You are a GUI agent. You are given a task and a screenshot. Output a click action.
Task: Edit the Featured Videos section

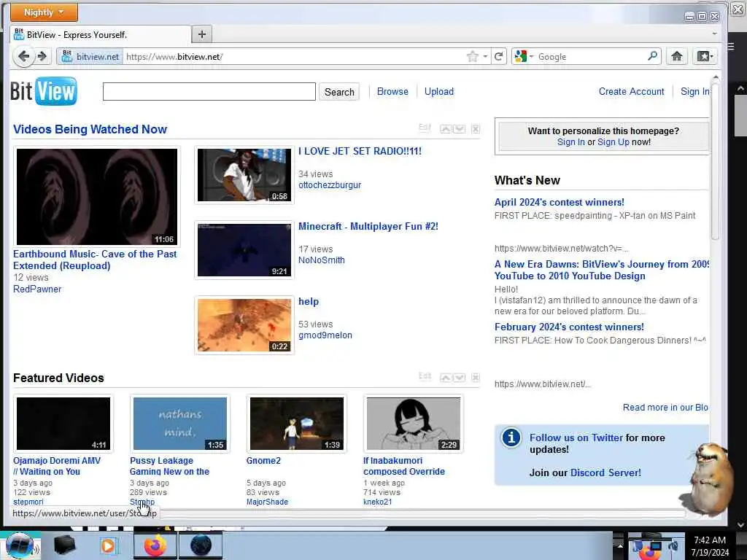click(425, 376)
